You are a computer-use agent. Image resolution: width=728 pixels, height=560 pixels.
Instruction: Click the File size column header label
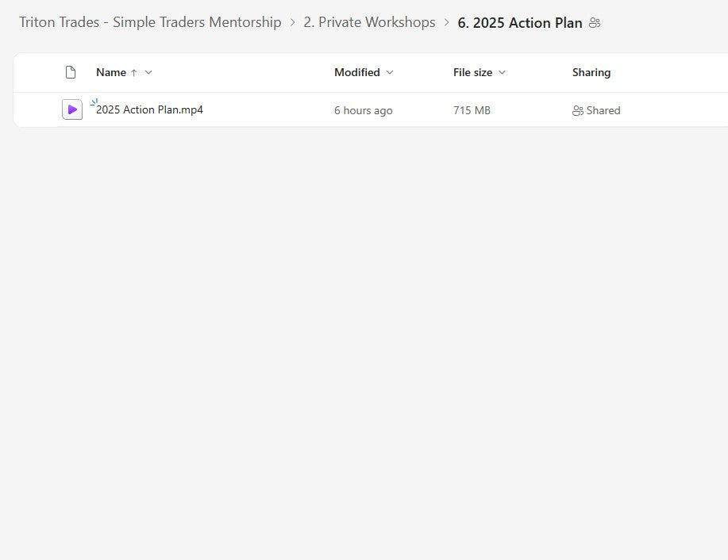coord(472,73)
